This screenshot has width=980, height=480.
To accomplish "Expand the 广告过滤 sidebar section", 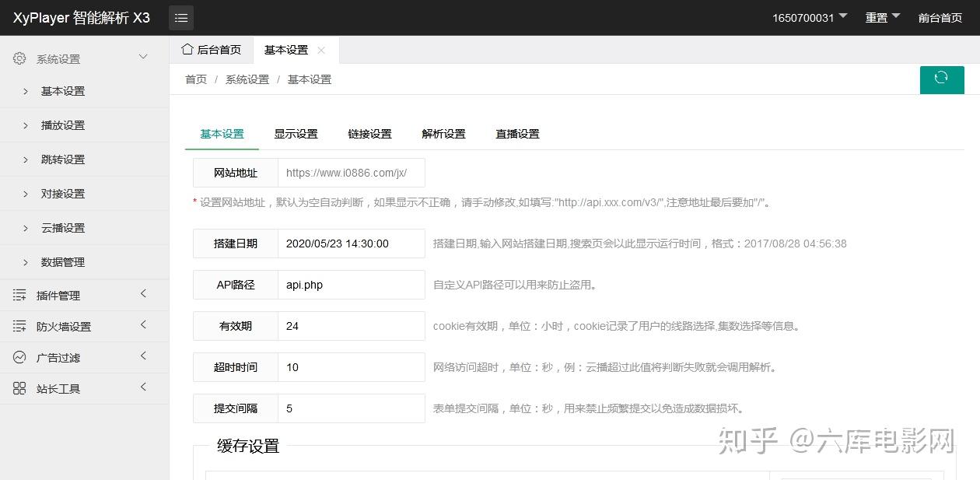I will [x=143, y=356].
